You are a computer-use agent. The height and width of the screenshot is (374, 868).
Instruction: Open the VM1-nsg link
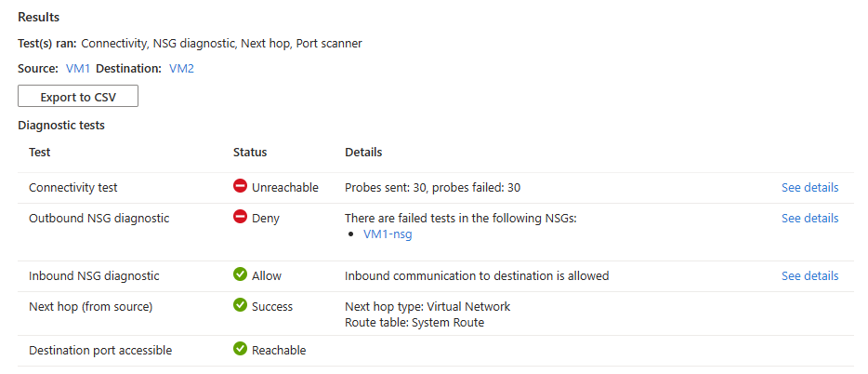[x=388, y=234]
